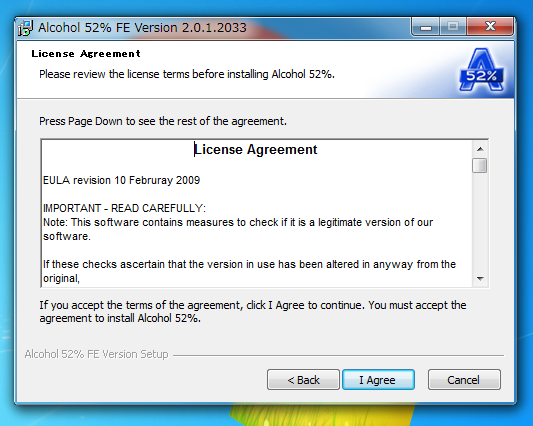Accept the license with I Agree

click(378, 379)
